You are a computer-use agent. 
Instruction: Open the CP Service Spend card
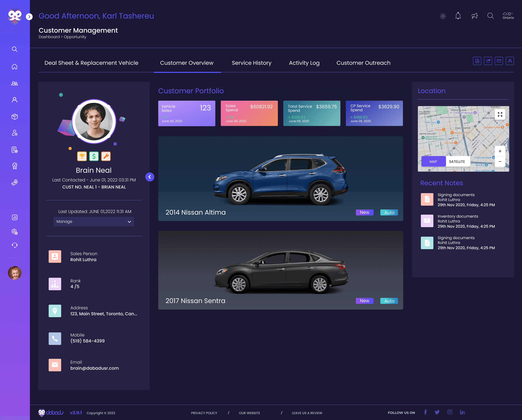(374, 113)
